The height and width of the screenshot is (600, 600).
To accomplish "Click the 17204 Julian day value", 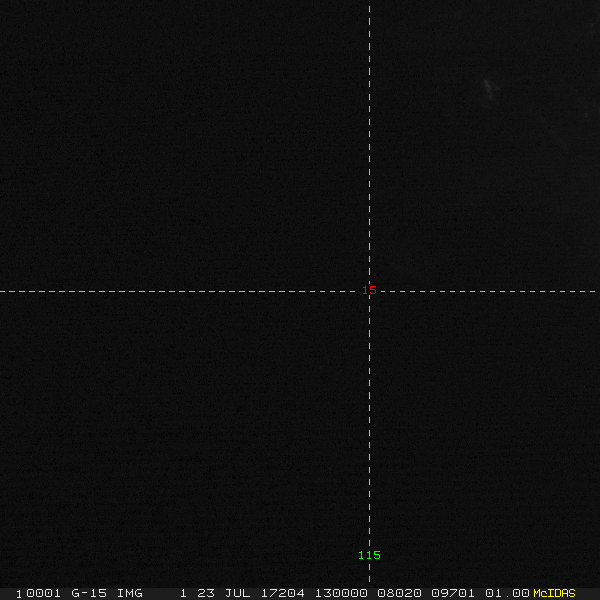I will (284, 593).
